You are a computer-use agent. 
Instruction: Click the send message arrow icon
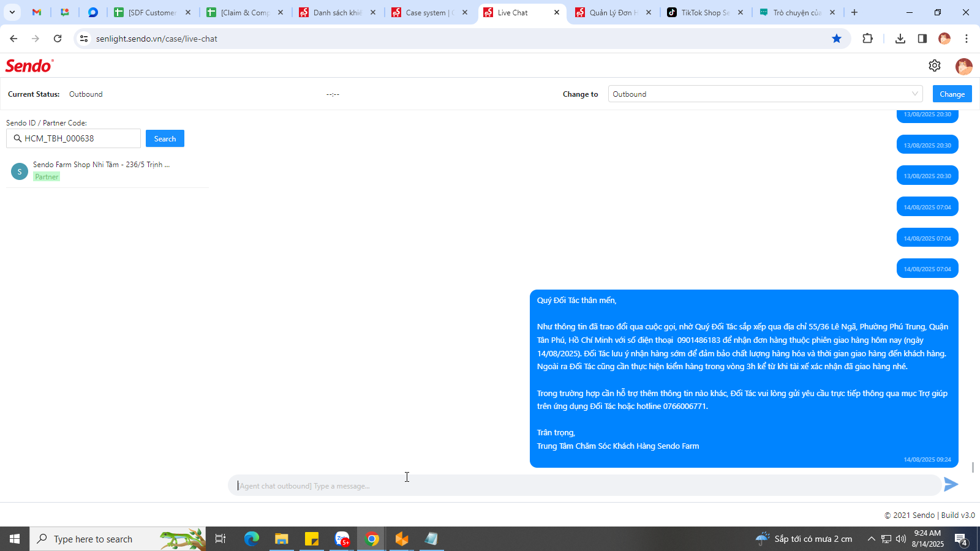point(951,485)
